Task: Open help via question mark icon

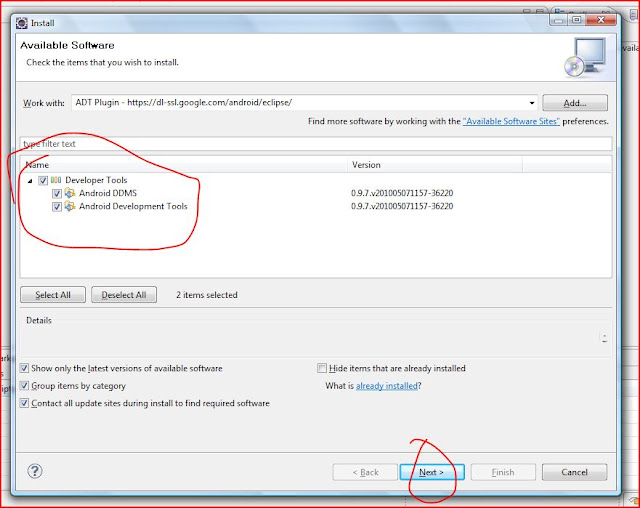Action: coord(35,471)
